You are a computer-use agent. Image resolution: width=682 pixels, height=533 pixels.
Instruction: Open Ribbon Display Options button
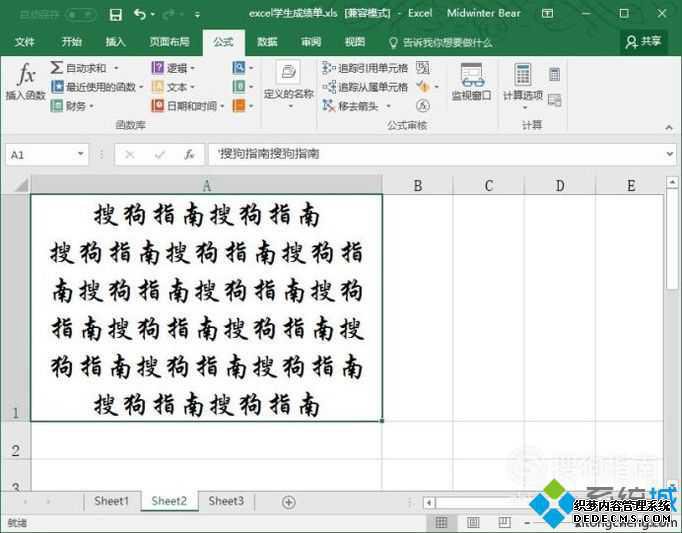[x=547, y=13]
